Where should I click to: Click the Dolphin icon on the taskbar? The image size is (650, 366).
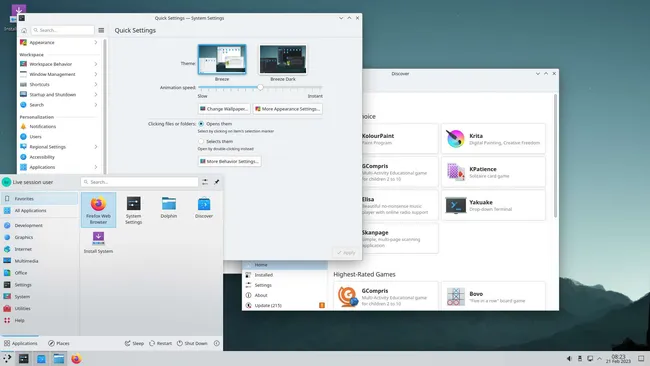coord(59,359)
